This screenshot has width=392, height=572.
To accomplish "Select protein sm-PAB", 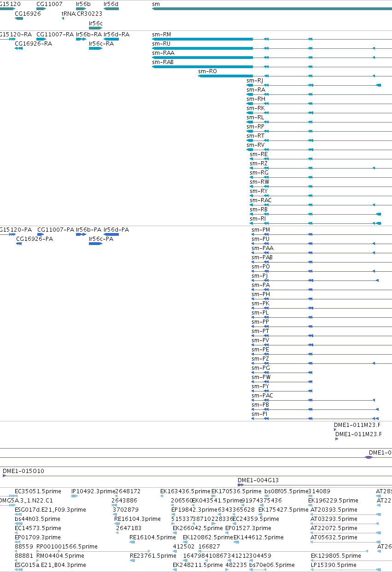I will pos(322,262).
